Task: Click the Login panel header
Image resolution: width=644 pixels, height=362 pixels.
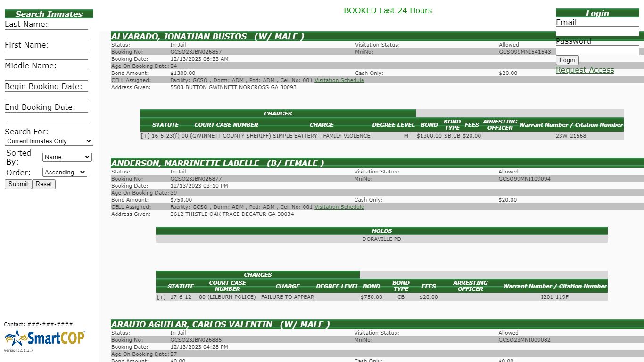Action: click(597, 13)
